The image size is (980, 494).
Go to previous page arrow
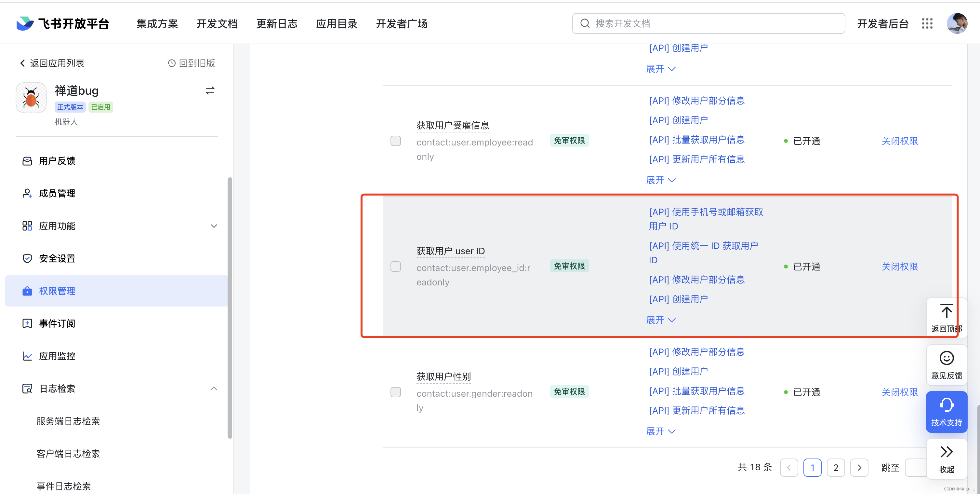(788, 468)
